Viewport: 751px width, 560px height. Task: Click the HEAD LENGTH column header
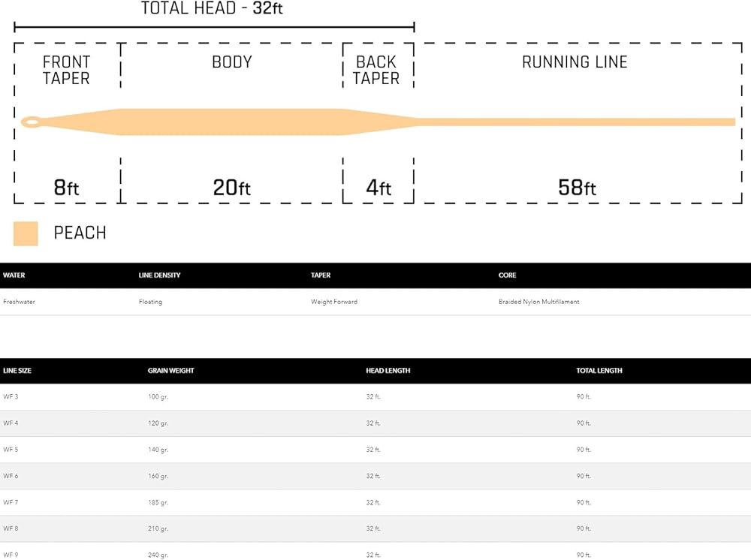coord(388,371)
